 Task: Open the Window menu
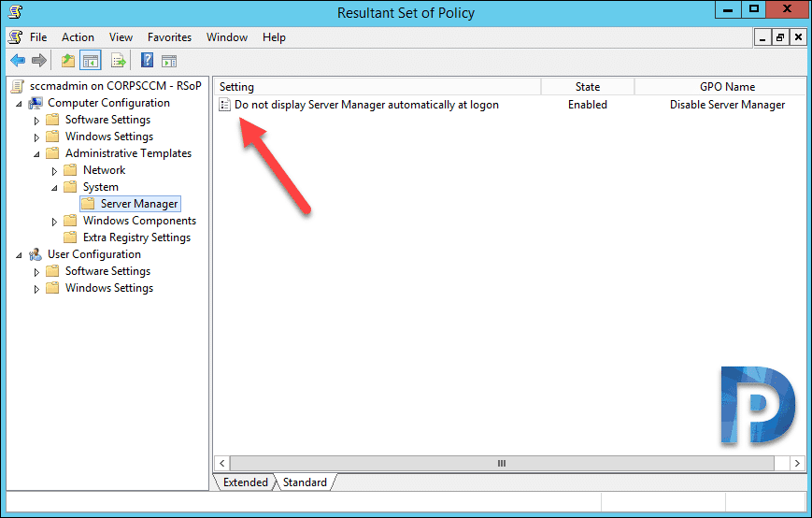pos(227,37)
